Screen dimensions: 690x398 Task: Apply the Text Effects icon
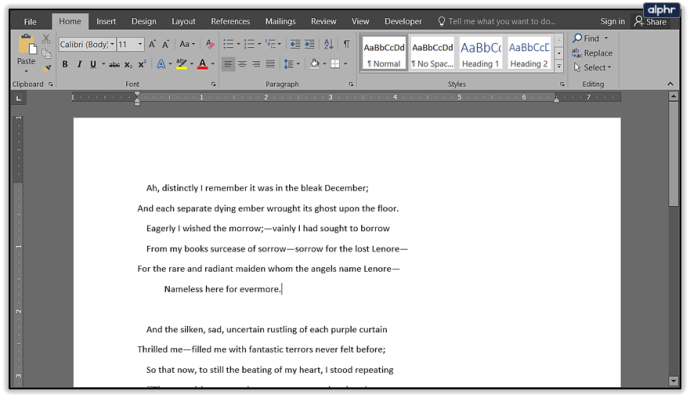click(x=161, y=64)
